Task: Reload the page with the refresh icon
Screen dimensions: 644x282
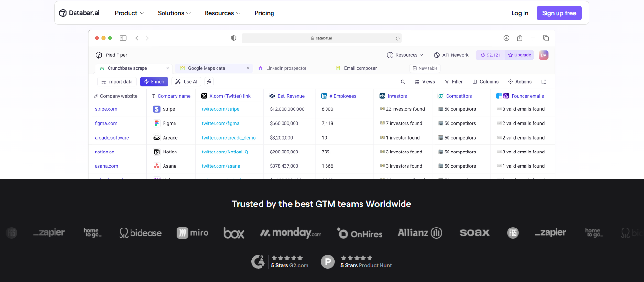Action: [x=397, y=38]
